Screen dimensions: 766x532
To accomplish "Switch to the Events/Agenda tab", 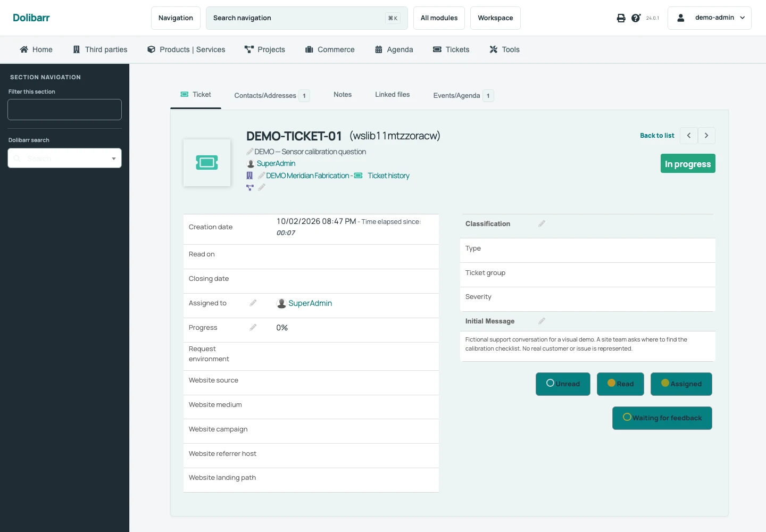I will pos(463,96).
